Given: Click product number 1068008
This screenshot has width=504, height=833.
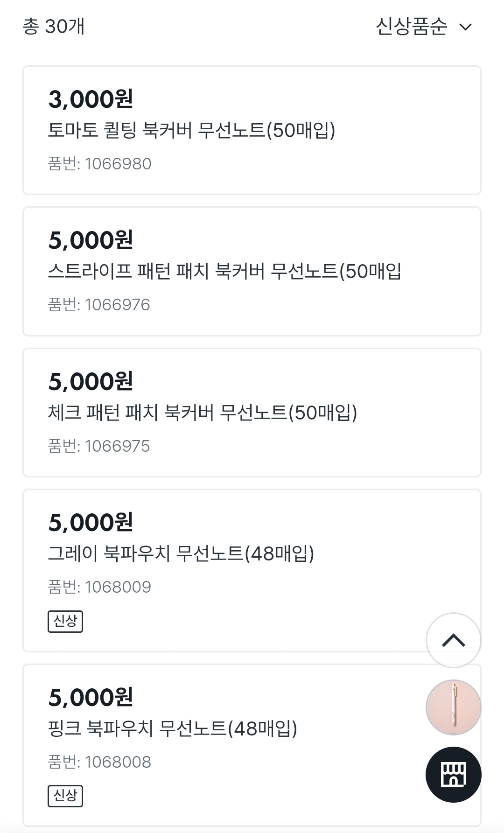Looking at the screenshot, I should tap(99, 762).
